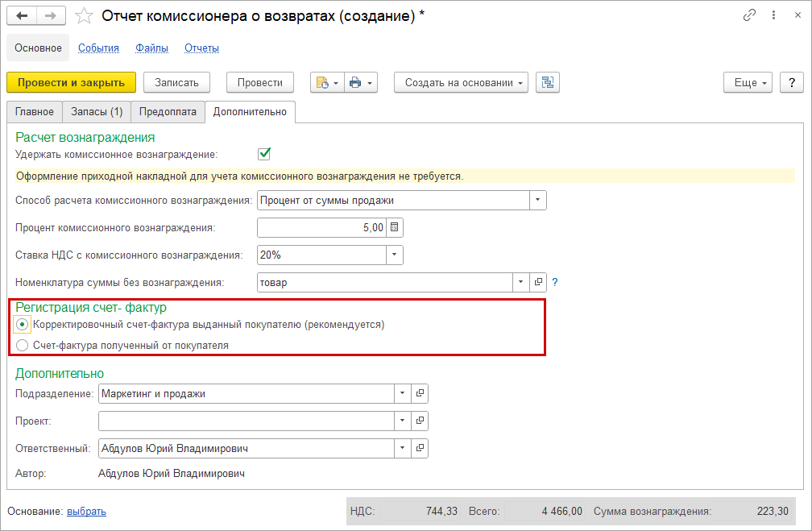Click the выбрать link for Основание
The width and height of the screenshot is (812, 531).
(x=86, y=511)
